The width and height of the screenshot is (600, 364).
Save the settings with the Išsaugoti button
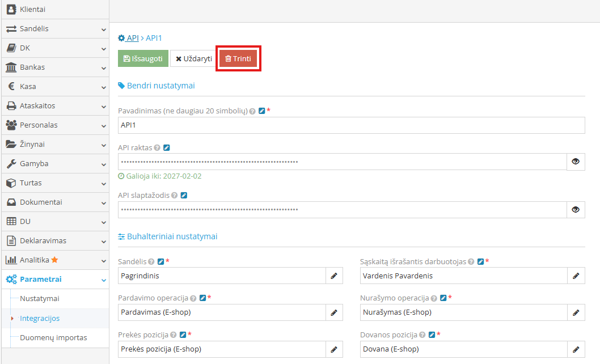pyautogui.click(x=142, y=58)
